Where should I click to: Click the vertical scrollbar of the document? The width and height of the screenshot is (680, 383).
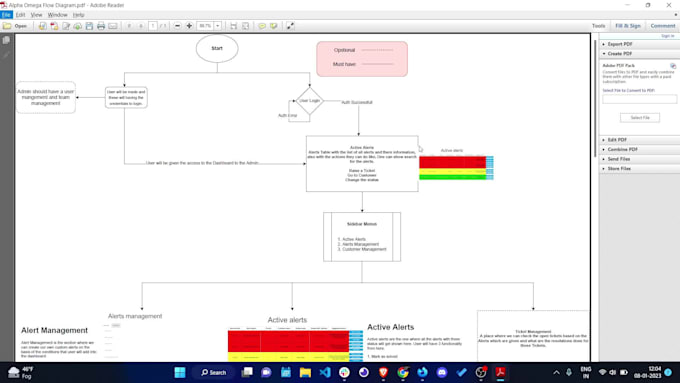tap(594, 98)
